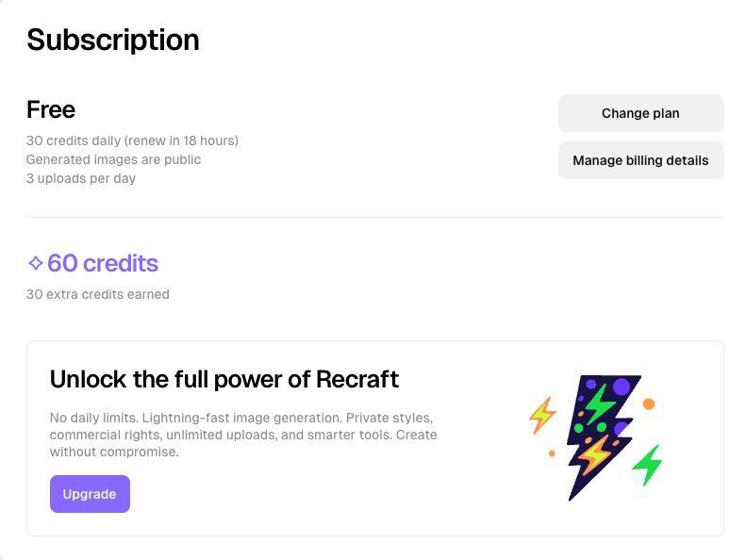Click the "Generated images are public" line
The height and width of the screenshot is (560, 746).
click(x=113, y=159)
